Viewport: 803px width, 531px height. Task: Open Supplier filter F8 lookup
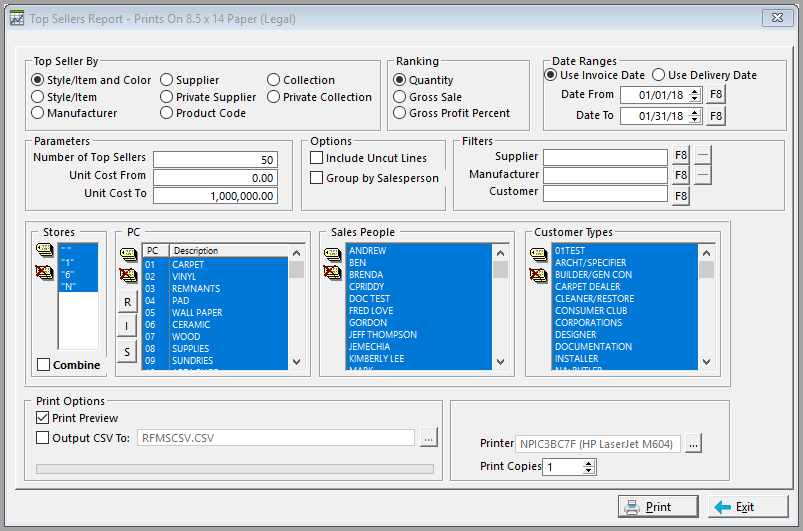(x=681, y=156)
